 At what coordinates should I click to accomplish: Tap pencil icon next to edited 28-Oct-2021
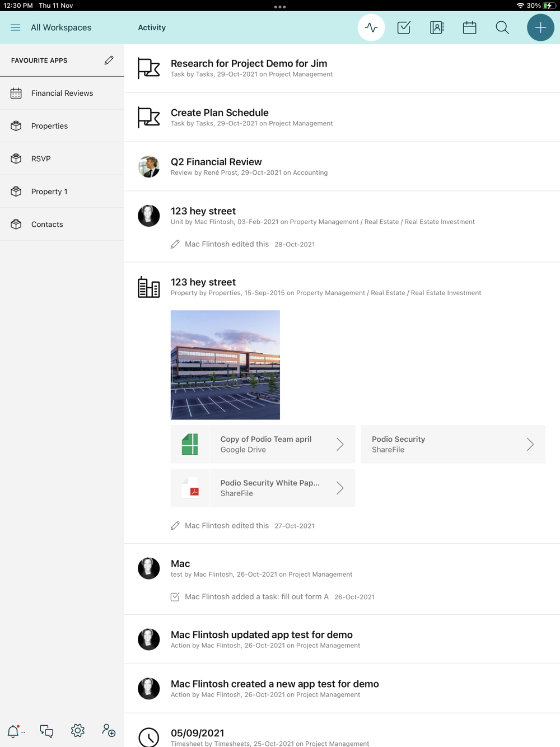point(175,244)
